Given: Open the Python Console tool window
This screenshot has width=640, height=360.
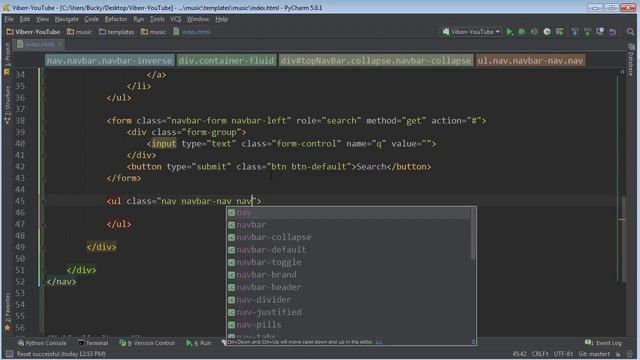Looking at the screenshot, I should 42,343.
